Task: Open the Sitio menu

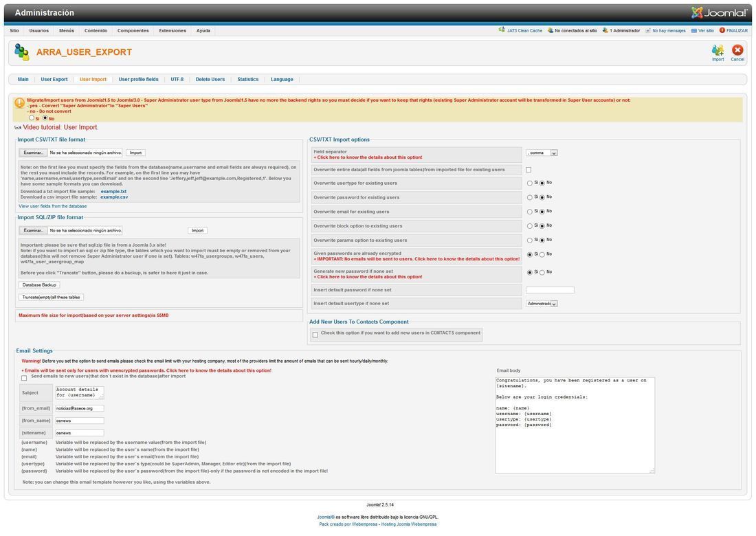Action: [14, 30]
